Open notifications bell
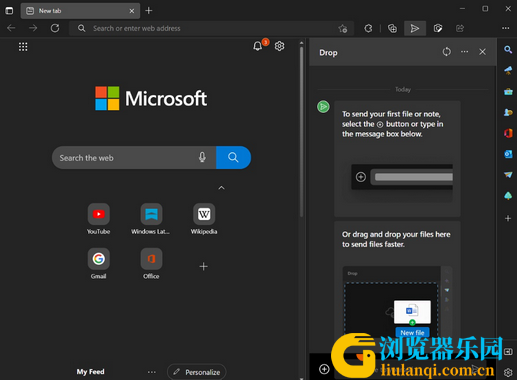517x380 pixels. point(258,46)
